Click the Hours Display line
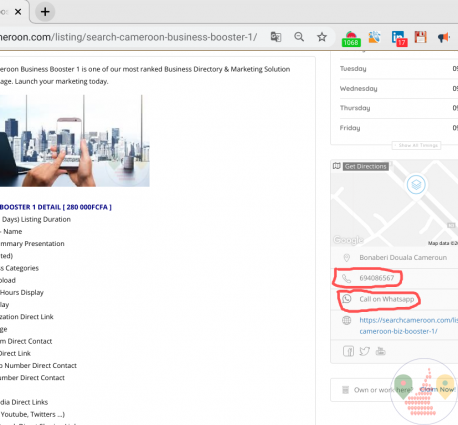 point(22,292)
